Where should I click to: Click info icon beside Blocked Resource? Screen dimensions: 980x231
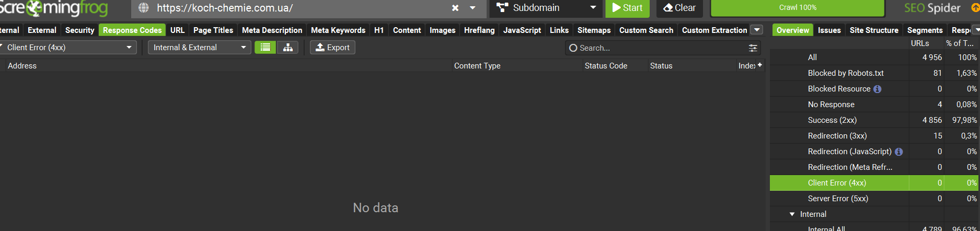878,89
